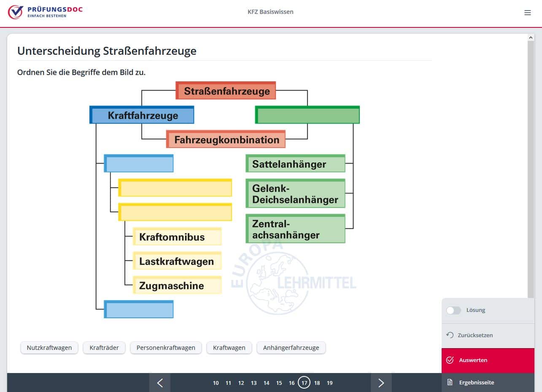Jump to question 10
Viewport: 542px width, 392px height.
(216, 383)
